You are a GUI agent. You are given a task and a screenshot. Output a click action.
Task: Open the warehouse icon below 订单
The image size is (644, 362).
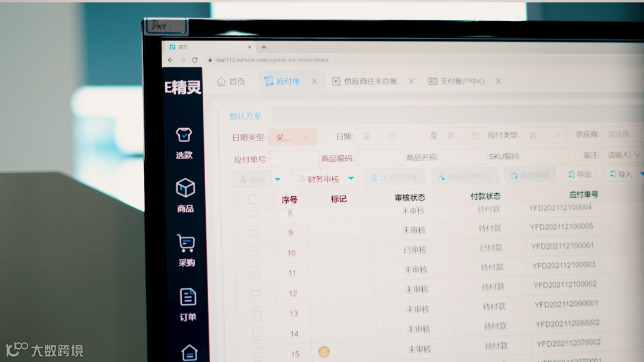click(190, 352)
